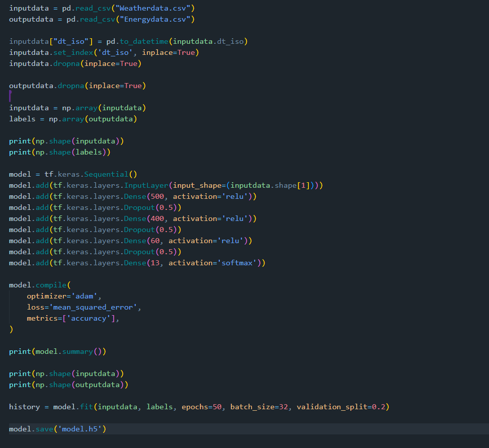This screenshot has height=448, width=489.
Task: Click the model.compile call
Action: pyautogui.click(x=40, y=285)
